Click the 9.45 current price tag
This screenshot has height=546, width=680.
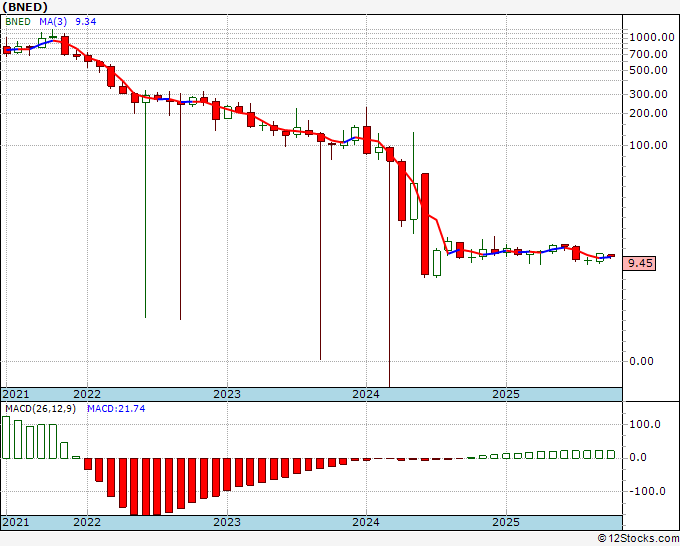(x=639, y=263)
